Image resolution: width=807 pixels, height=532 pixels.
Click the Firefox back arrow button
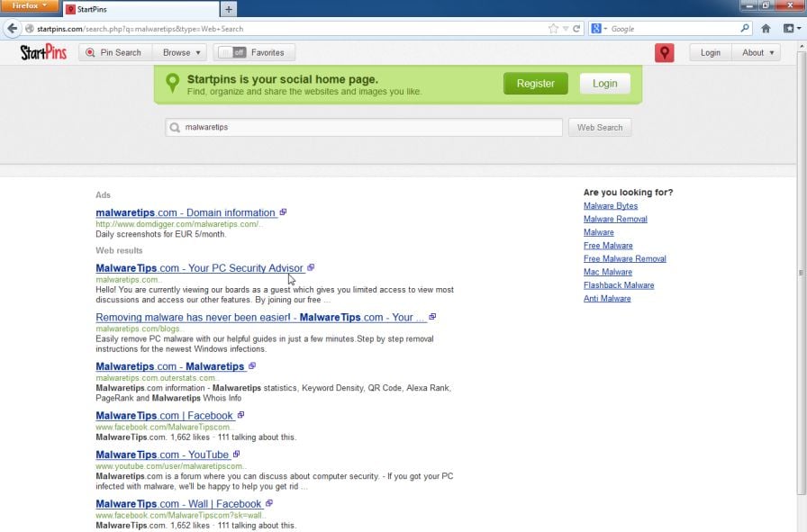(x=13, y=29)
